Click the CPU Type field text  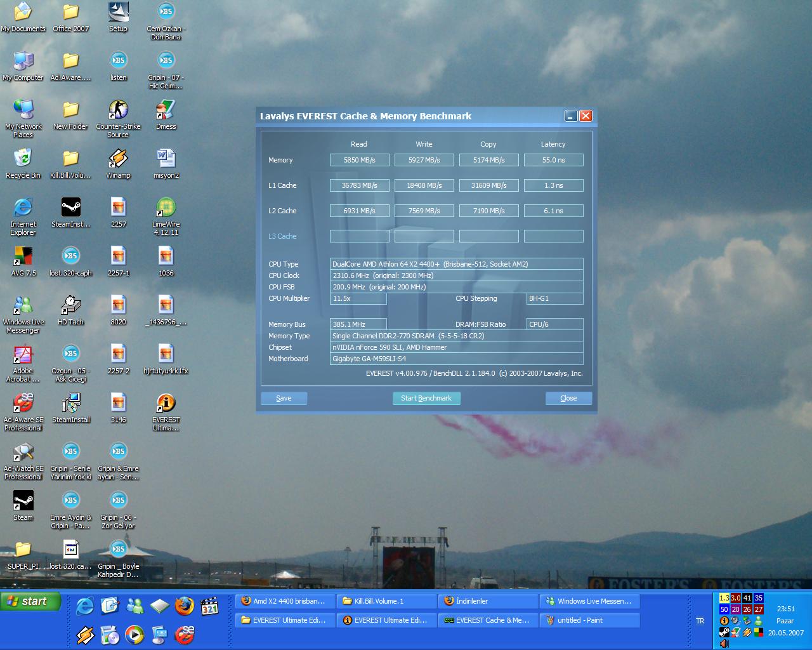tap(456, 264)
